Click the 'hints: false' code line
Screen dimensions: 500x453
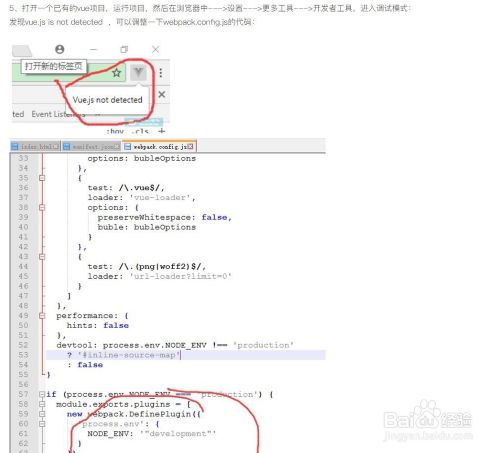pos(97,325)
